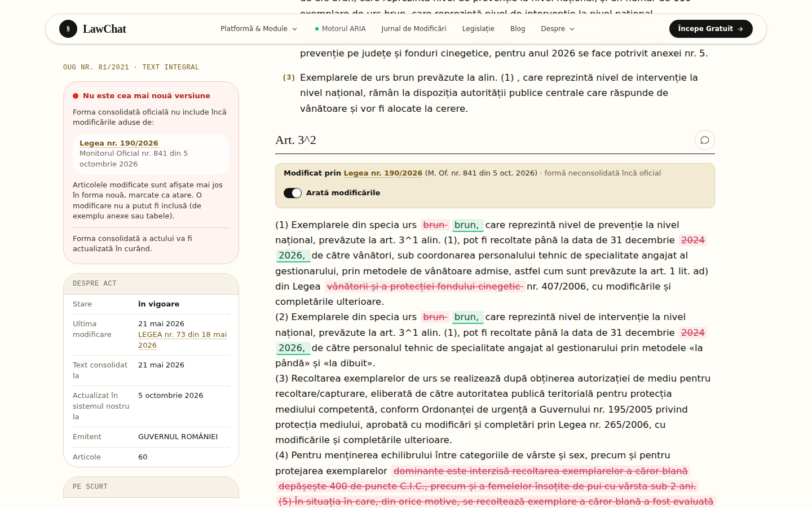Click the red warning dot for outdated version
The width and height of the screenshot is (812, 508).
tap(76, 96)
